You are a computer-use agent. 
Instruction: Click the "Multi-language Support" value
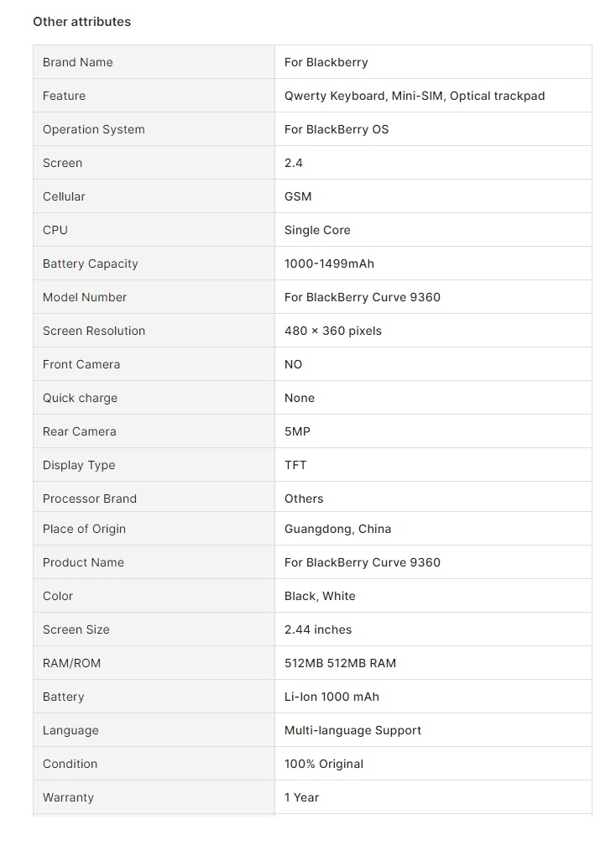352,730
